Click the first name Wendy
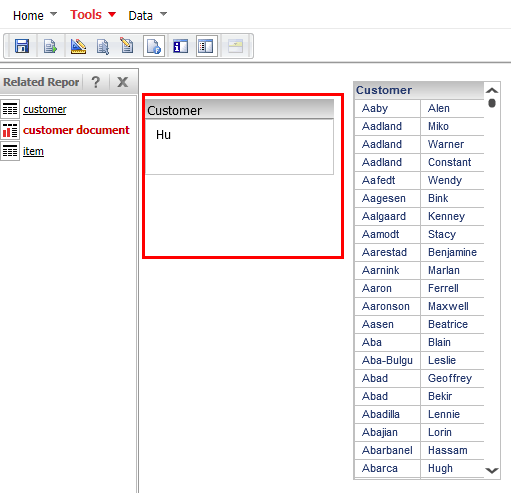Screen dimensions: 511x493 pyautogui.click(x=445, y=180)
